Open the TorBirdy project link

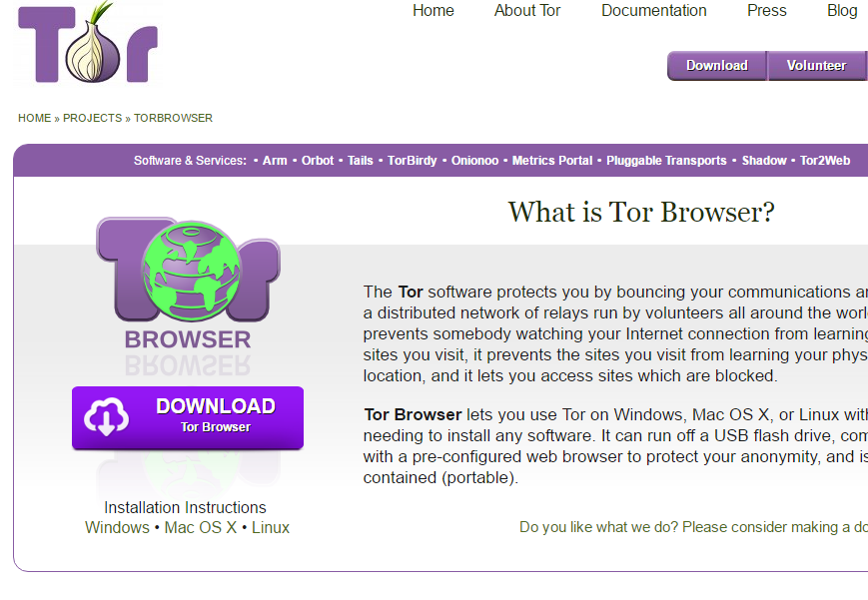412,161
